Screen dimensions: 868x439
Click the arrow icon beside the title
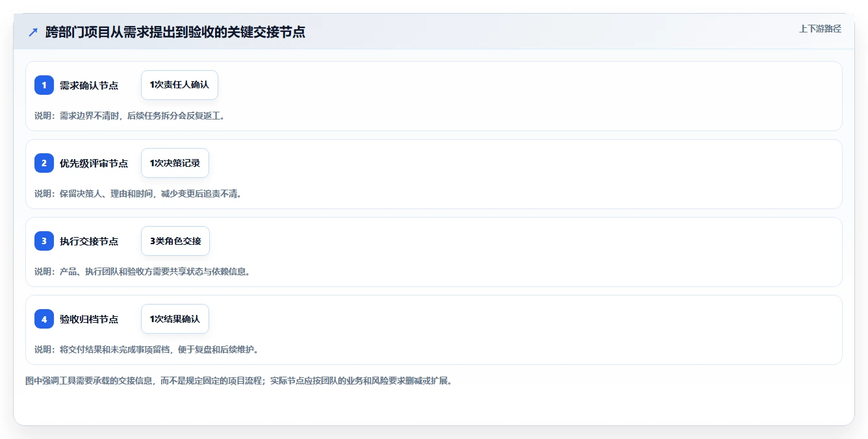click(x=33, y=32)
